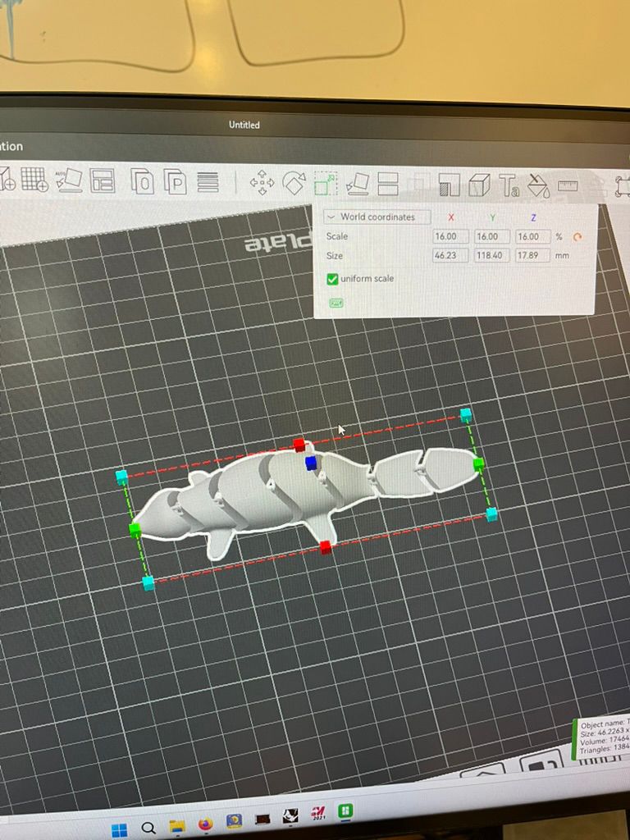Screen dimensions: 630x840
Task: Click the blue center scale handle
Action: point(311,463)
